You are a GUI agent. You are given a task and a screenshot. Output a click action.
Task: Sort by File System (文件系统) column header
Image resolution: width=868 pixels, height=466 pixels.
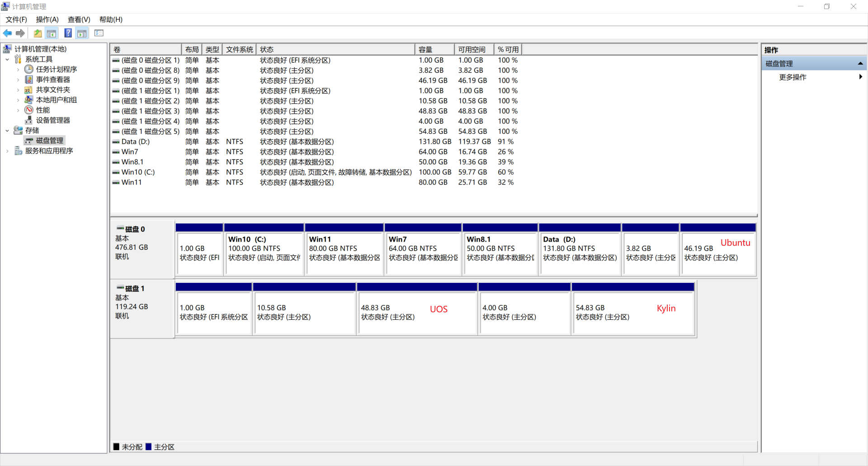pos(240,49)
